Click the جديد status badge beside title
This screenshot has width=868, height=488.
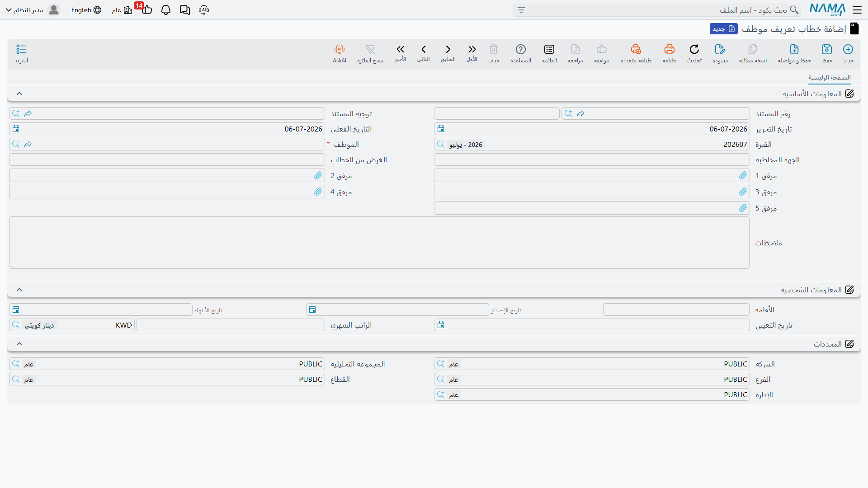[724, 29]
